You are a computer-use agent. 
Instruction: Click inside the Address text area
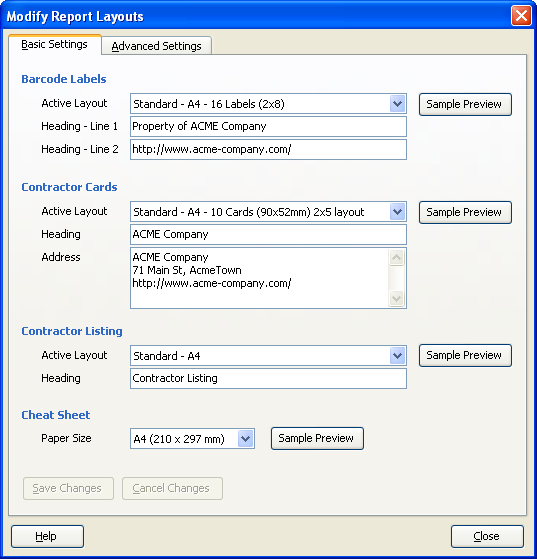(x=260, y=278)
